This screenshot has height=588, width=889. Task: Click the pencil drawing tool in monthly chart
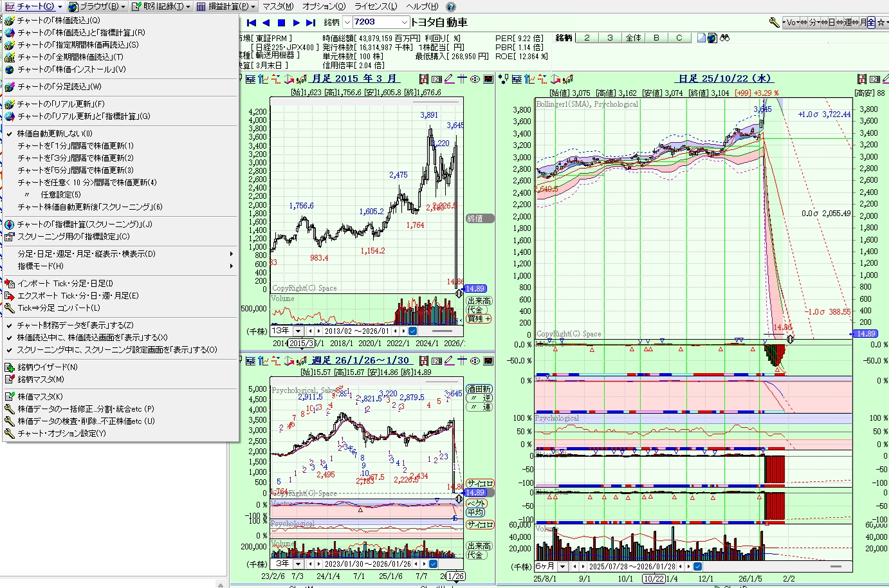(449, 79)
